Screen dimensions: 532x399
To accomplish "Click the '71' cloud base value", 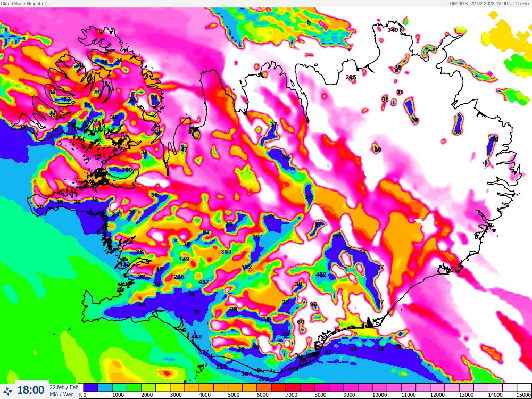I will tap(97, 92).
